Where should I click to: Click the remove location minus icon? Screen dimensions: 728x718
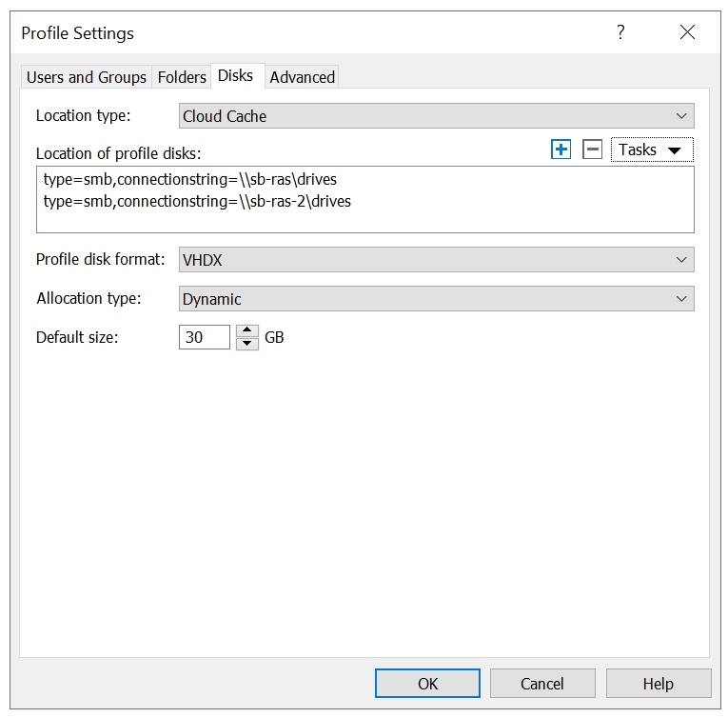click(592, 150)
